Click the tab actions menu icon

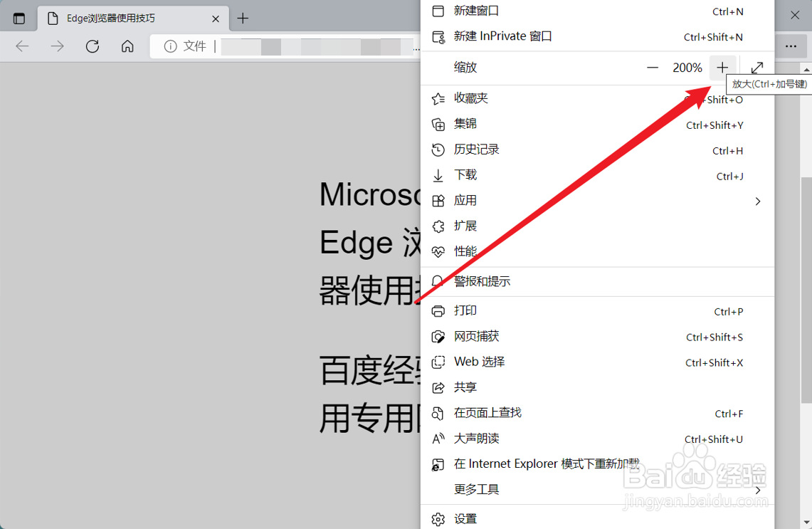[19, 19]
